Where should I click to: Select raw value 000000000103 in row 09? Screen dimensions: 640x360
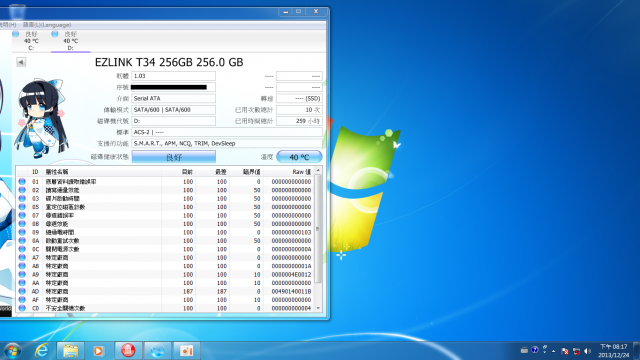(291, 232)
